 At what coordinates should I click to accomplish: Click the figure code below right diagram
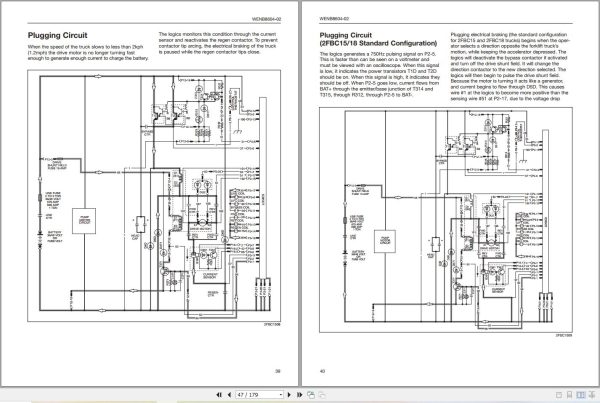click(x=564, y=335)
